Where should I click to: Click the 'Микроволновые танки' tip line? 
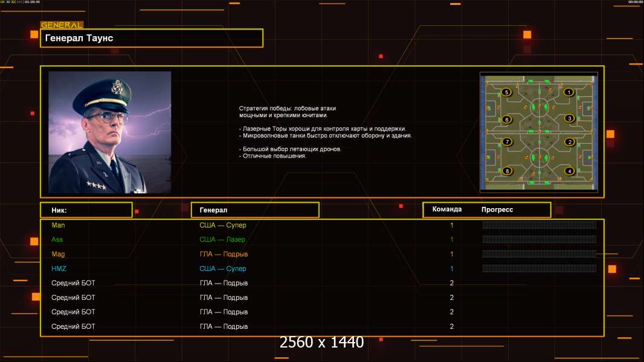[x=325, y=135]
